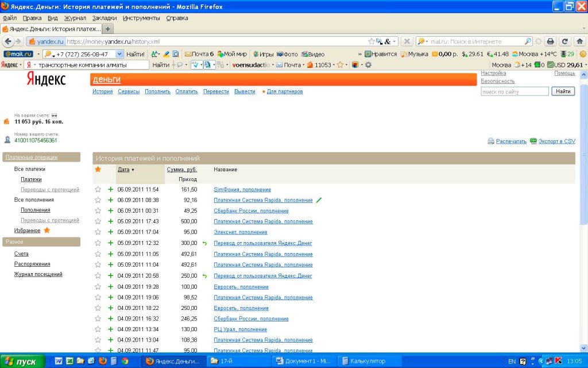Star the SimФония 161,50 payment row
588x368 pixels.
(98, 190)
